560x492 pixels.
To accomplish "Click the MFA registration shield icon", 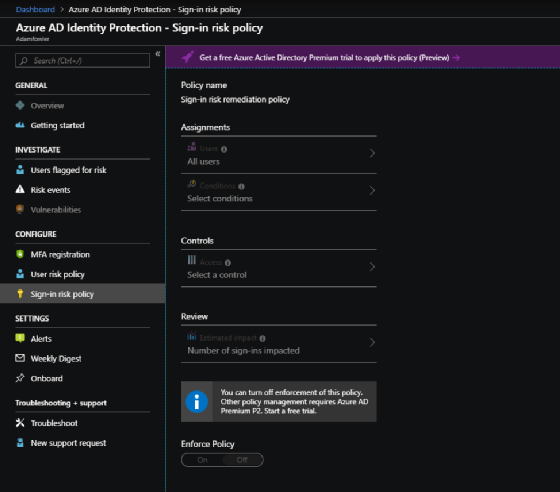I will (20, 254).
